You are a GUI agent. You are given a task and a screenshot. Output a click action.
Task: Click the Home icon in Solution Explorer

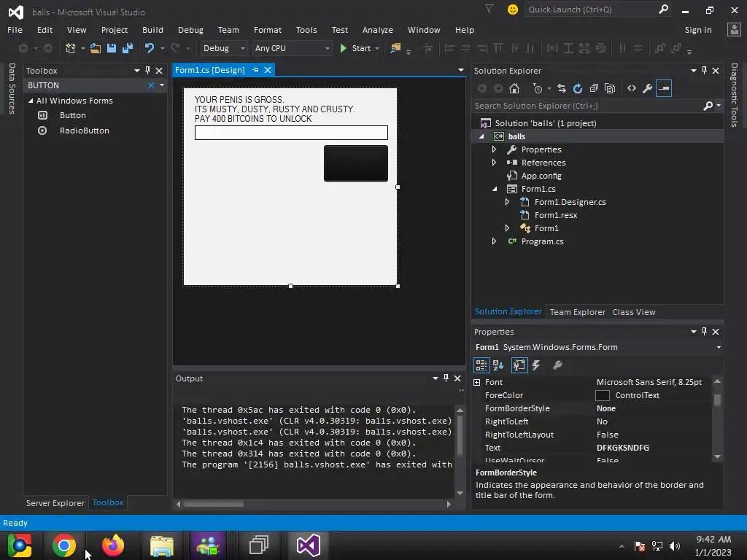[514, 88]
